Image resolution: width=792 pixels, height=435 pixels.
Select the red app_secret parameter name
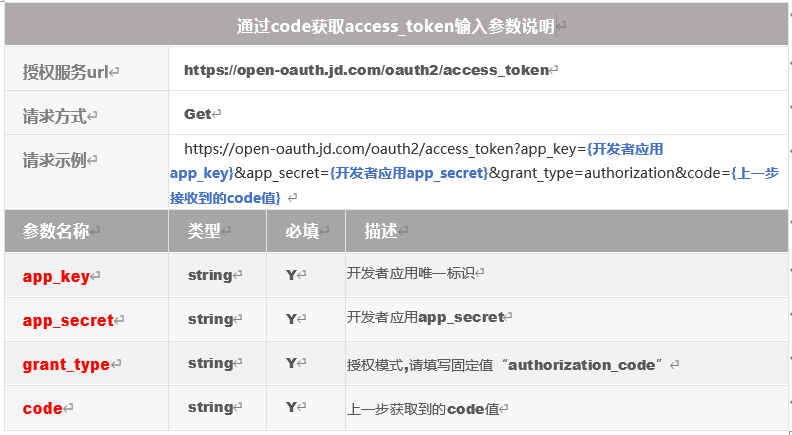click(x=68, y=320)
